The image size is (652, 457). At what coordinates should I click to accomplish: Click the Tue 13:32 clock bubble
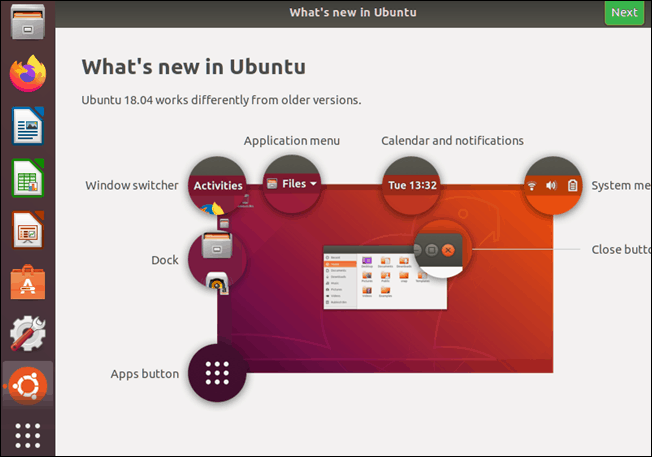pyautogui.click(x=412, y=185)
